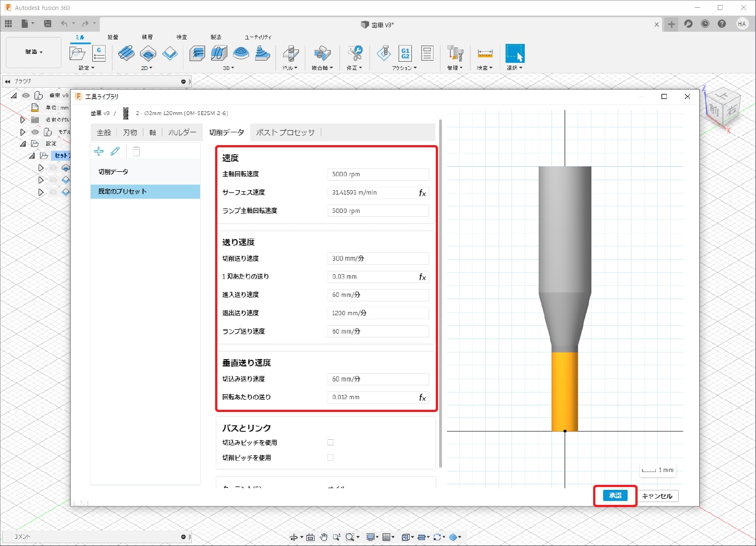This screenshot has height=546, width=756.
Task: Open the help question mark icon
Action: (x=722, y=24)
